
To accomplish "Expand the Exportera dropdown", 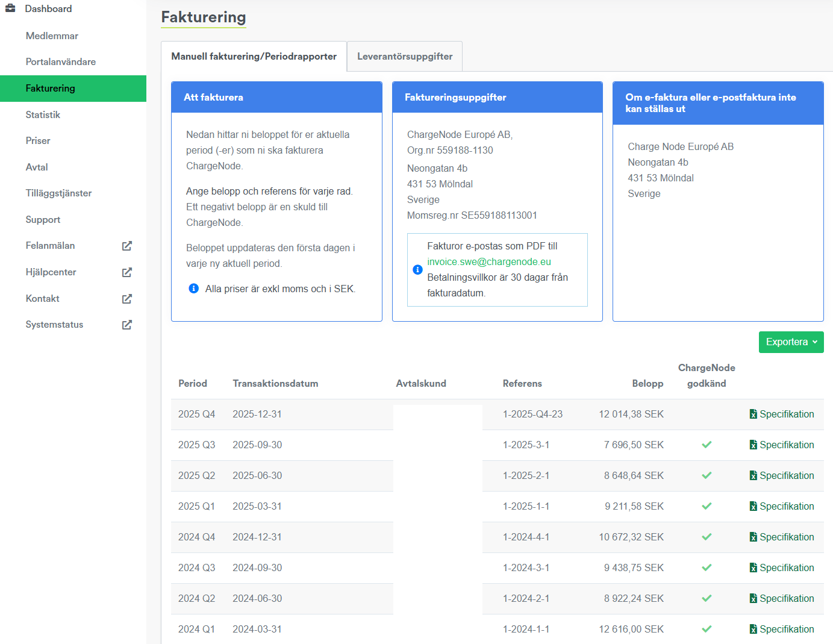I will click(x=791, y=342).
